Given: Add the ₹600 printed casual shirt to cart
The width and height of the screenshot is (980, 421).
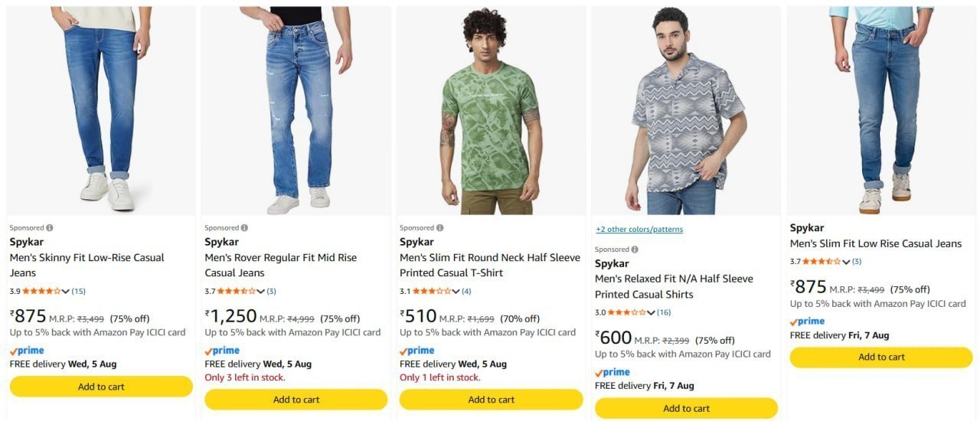Looking at the screenshot, I should click(x=687, y=408).
